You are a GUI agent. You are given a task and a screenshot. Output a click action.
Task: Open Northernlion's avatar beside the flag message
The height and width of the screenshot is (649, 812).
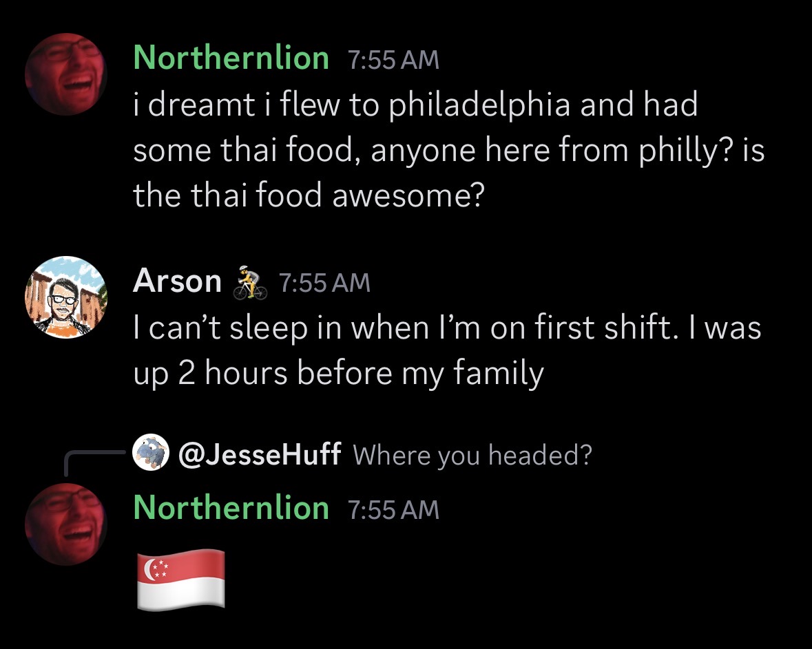click(x=66, y=523)
